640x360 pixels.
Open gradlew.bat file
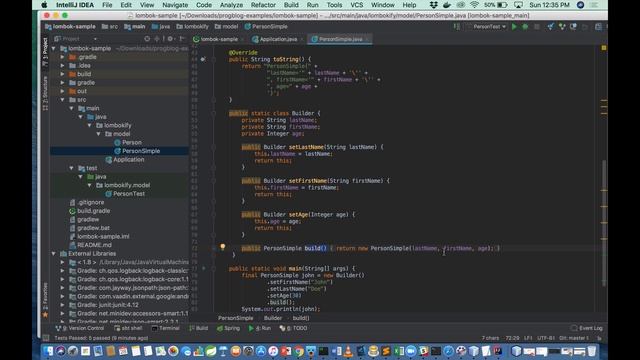pyautogui.click(x=89, y=228)
